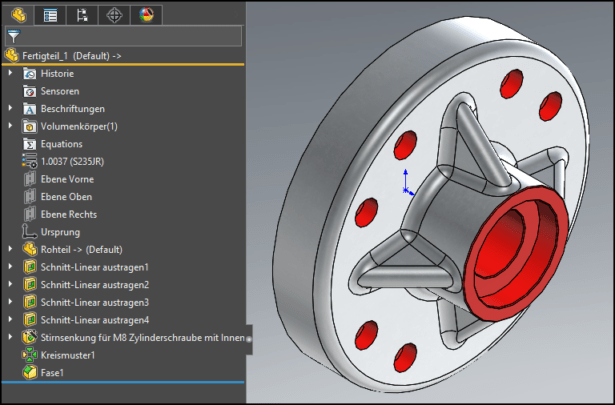
Task: Expand the Volumenkörper(1) folder
Action: pyautogui.click(x=11, y=126)
